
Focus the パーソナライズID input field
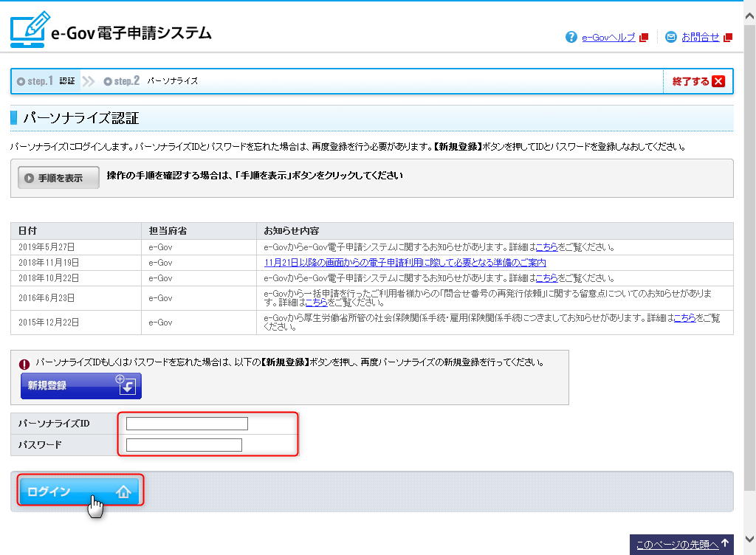187,424
